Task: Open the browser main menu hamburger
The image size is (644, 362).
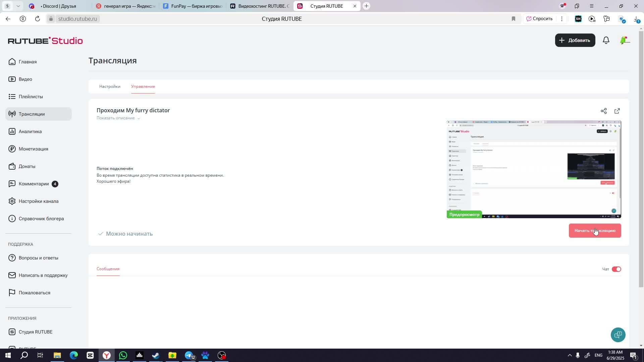Action: pyautogui.click(x=592, y=6)
